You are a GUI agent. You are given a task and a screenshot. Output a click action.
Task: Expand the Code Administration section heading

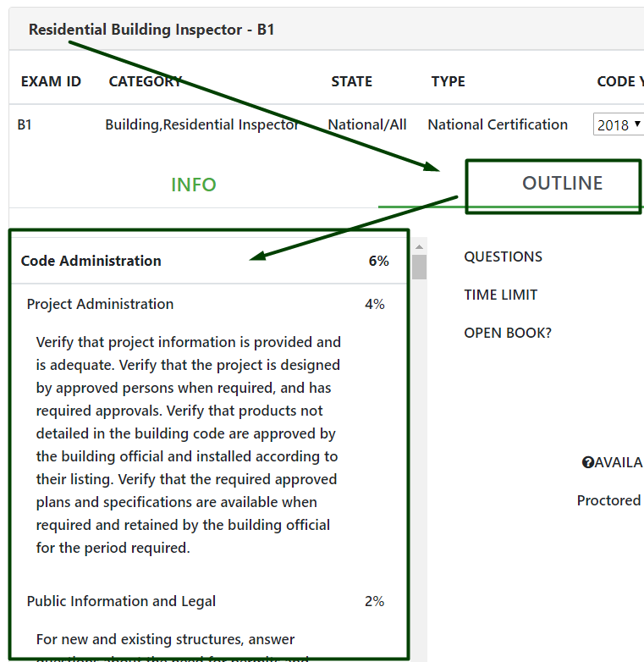click(91, 261)
